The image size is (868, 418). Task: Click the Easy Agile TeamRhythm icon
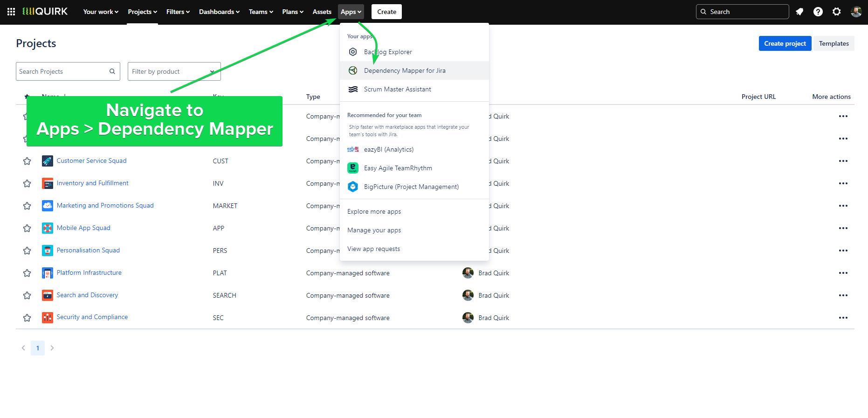(353, 168)
